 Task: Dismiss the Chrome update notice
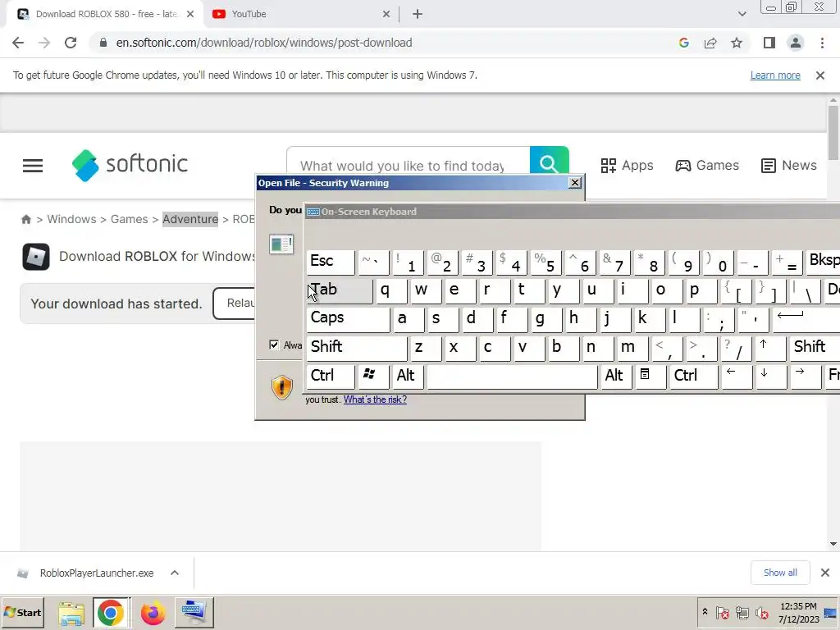click(x=819, y=75)
